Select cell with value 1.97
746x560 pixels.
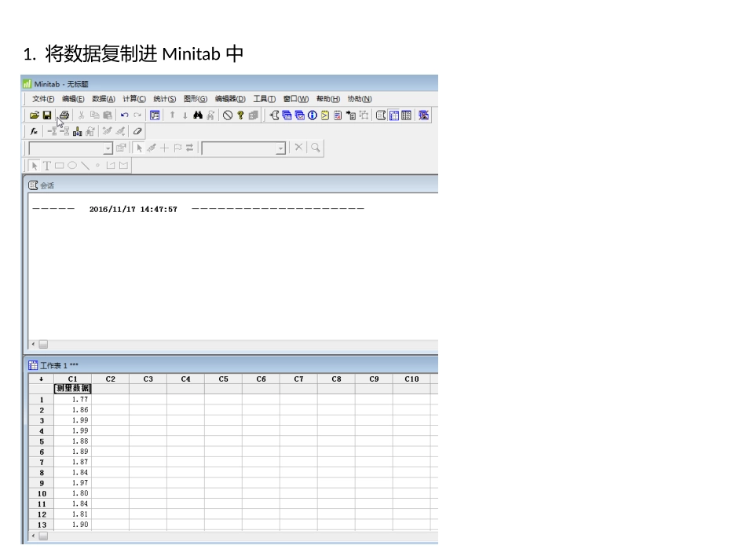(x=73, y=483)
